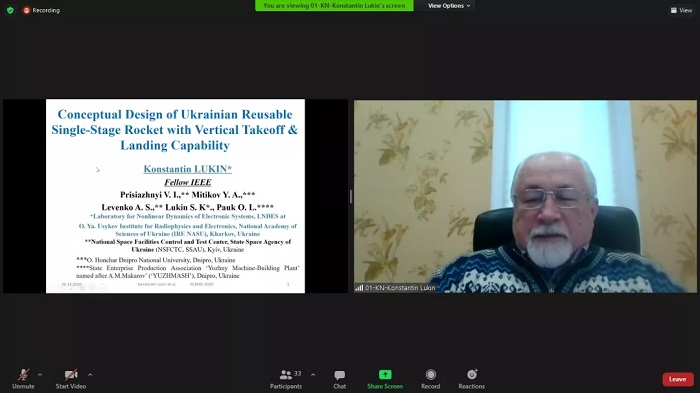Image resolution: width=700 pixels, height=393 pixels.
Task: Click the green encryption shield icon
Action: click(x=10, y=10)
